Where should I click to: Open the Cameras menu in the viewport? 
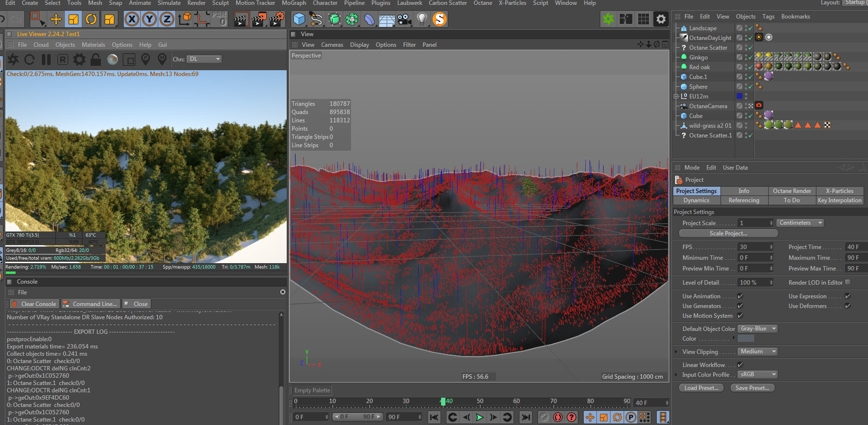332,45
